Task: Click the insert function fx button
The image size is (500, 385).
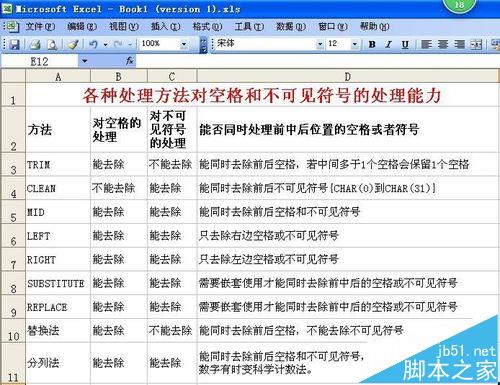Action: pos(129,61)
